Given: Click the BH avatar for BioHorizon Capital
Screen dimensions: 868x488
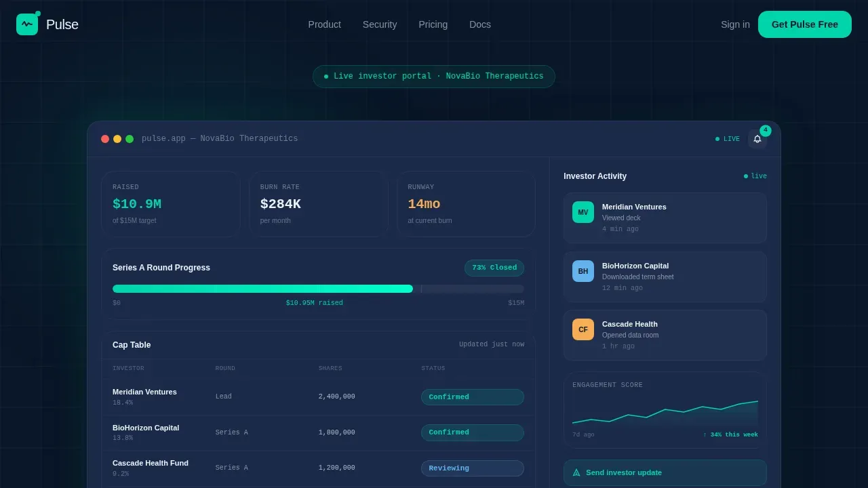Looking at the screenshot, I should [x=583, y=271].
